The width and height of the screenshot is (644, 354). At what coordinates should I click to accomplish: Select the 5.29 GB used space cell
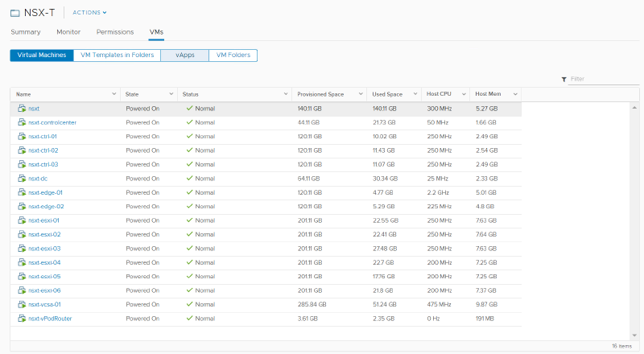[384, 206]
